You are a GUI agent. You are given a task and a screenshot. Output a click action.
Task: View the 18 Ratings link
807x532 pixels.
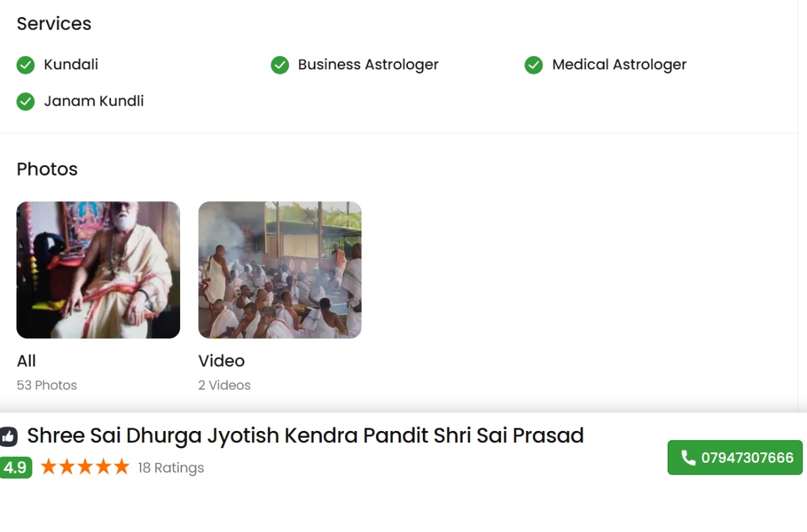click(x=171, y=468)
